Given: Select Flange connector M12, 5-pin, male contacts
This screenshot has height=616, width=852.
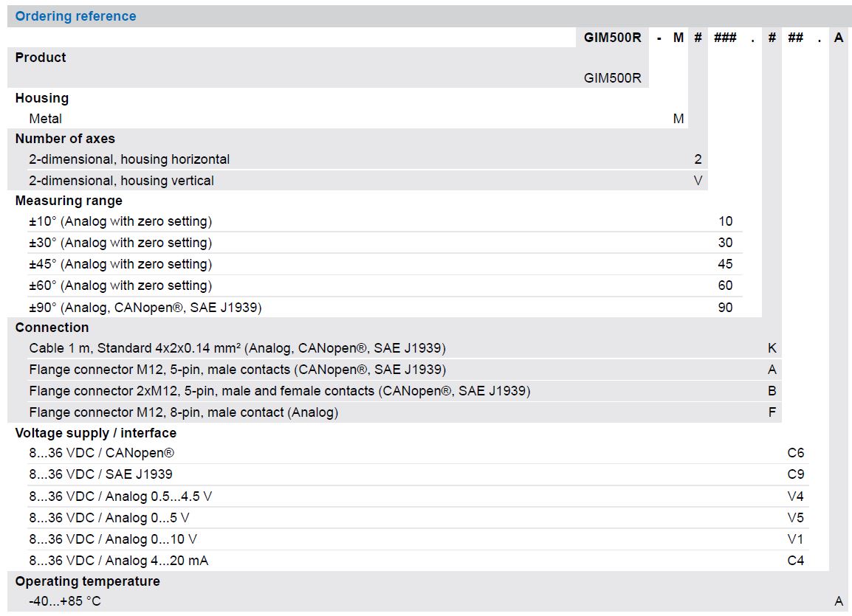Looking at the screenshot, I should pyautogui.click(x=237, y=370).
